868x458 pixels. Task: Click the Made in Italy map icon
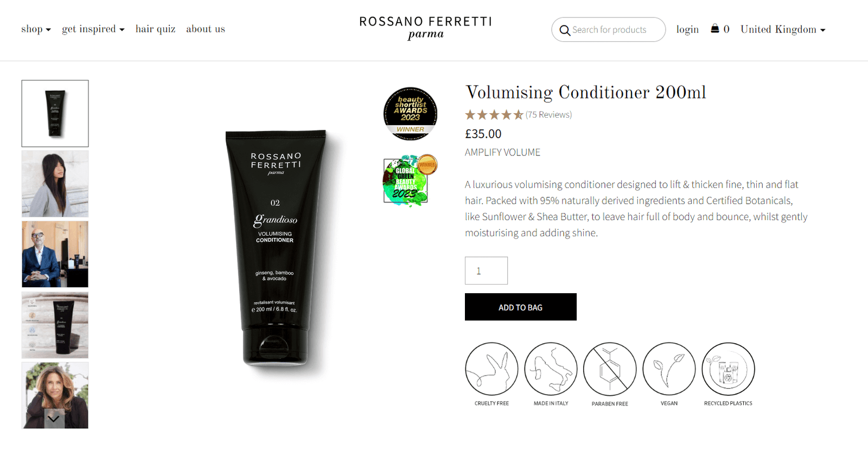coord(551,369)
